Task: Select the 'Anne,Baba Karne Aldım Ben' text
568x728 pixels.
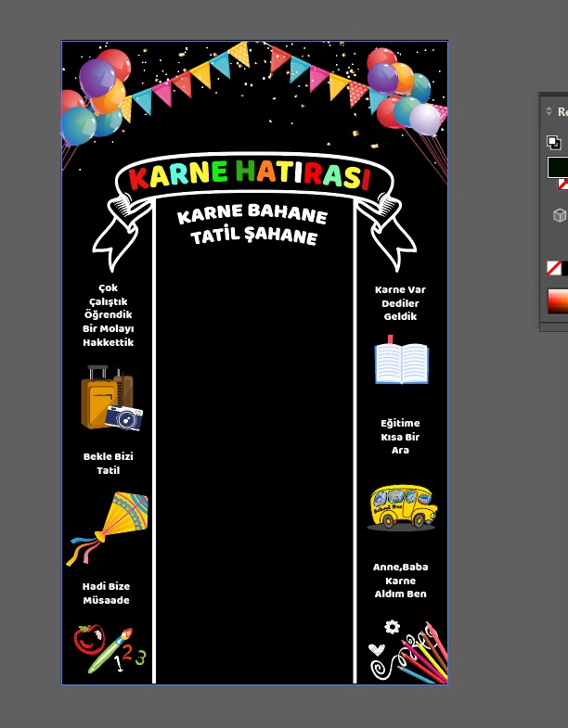Action: [400, 581]
